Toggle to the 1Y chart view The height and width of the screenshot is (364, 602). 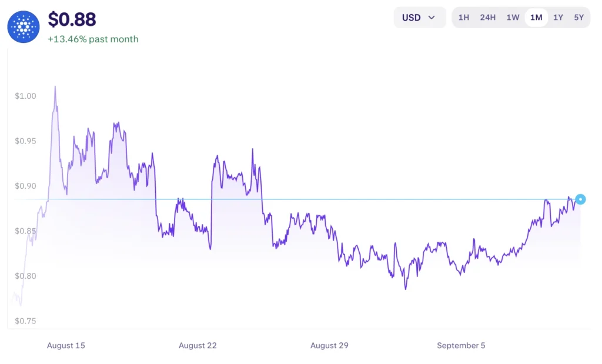tap(558, 18)
